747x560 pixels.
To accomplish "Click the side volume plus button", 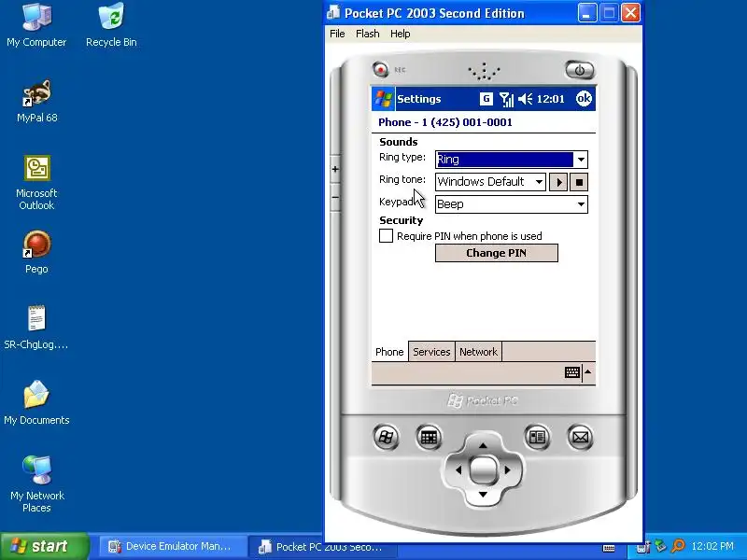I will point(335,169).
